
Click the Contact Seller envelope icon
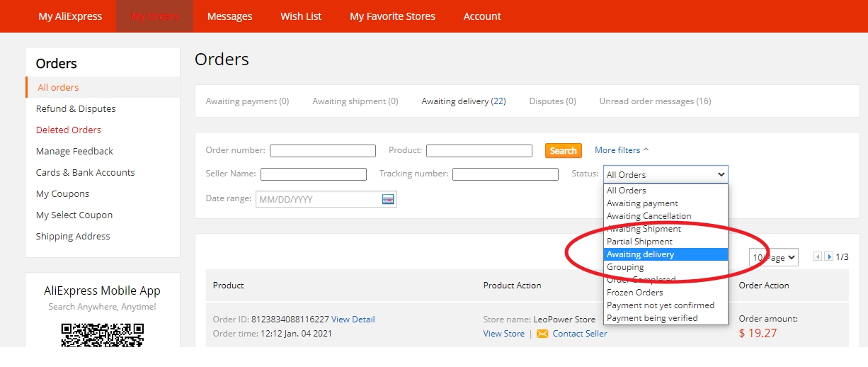click(x=542, y=334)
